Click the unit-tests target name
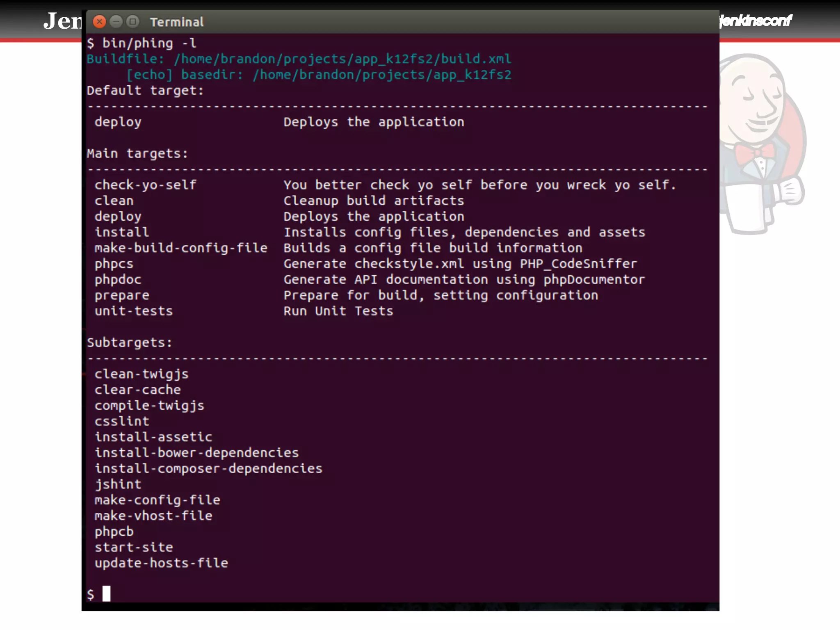 click(134, 311)
